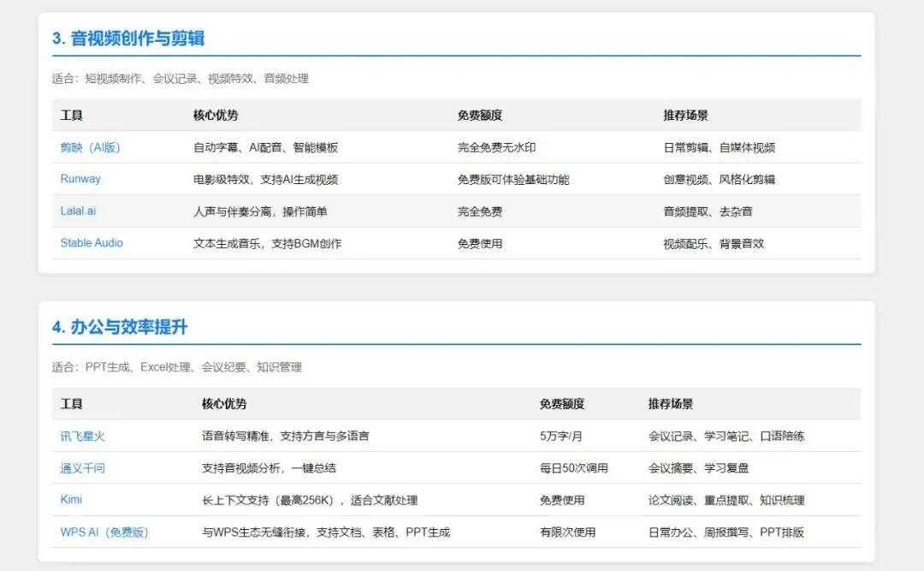Click 核心优势 header in office table
This screenshot has height=571, width=924.
pos(224,403)
